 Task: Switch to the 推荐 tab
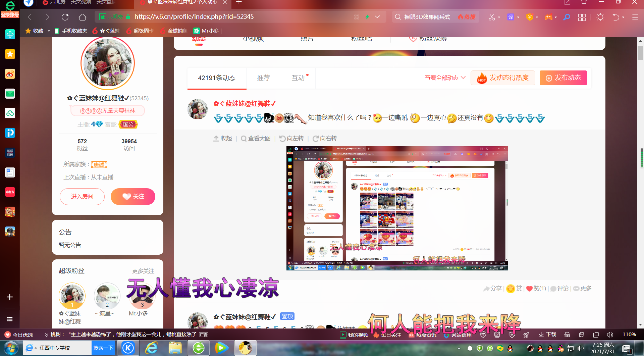pos(263,78)
